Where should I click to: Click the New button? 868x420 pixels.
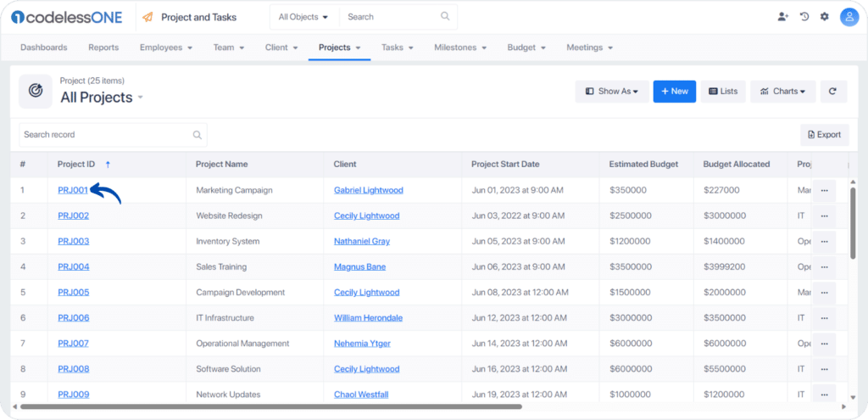[675, 92]
